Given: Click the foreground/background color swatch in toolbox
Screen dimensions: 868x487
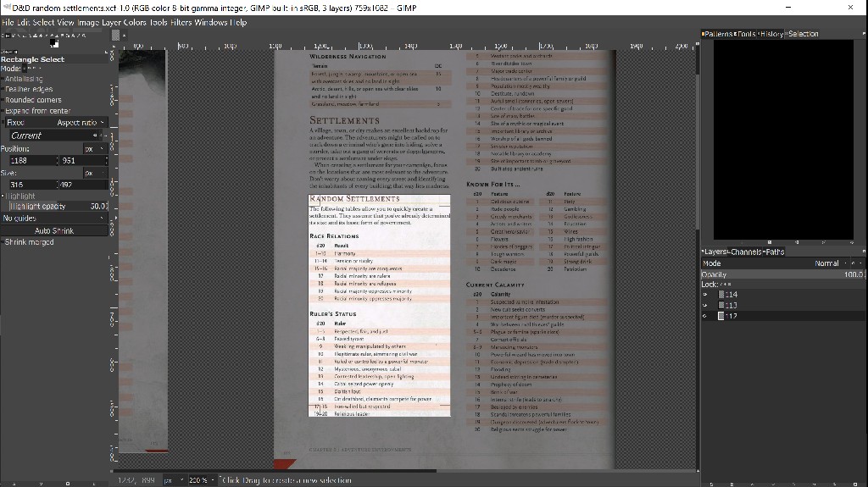Looking at the screenshot, I should pyautogui.click(x=53, y=42).
